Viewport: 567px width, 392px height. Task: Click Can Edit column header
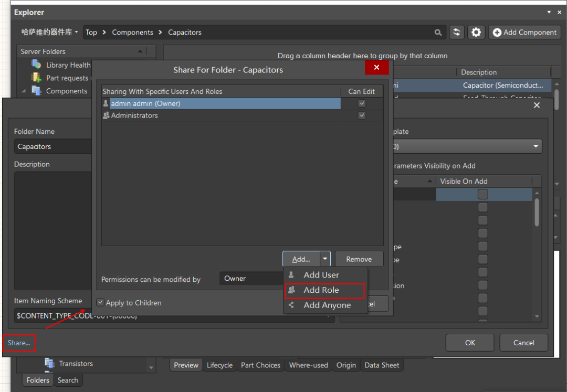click(361, 91)
